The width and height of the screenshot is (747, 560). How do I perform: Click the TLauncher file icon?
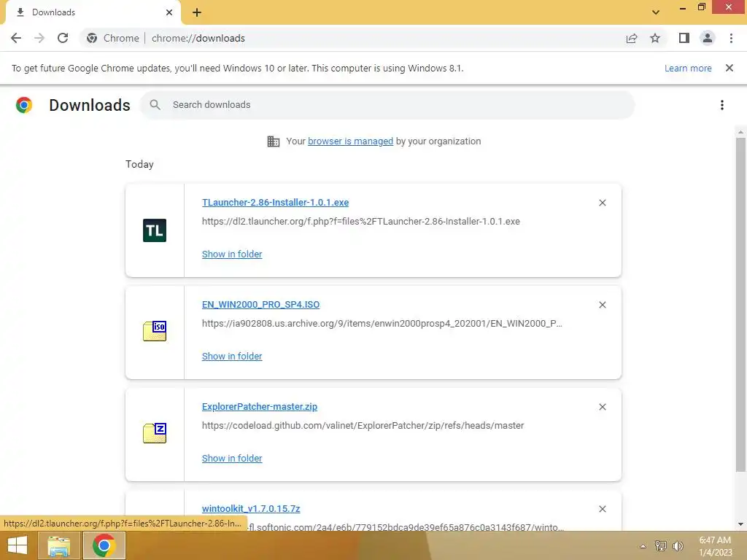click(x=155, y=230)
